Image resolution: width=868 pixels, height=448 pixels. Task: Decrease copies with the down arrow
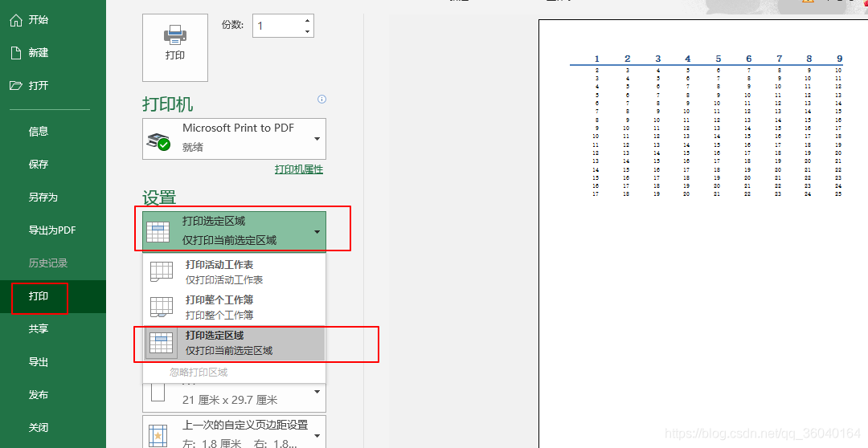(x=307, y=31)
